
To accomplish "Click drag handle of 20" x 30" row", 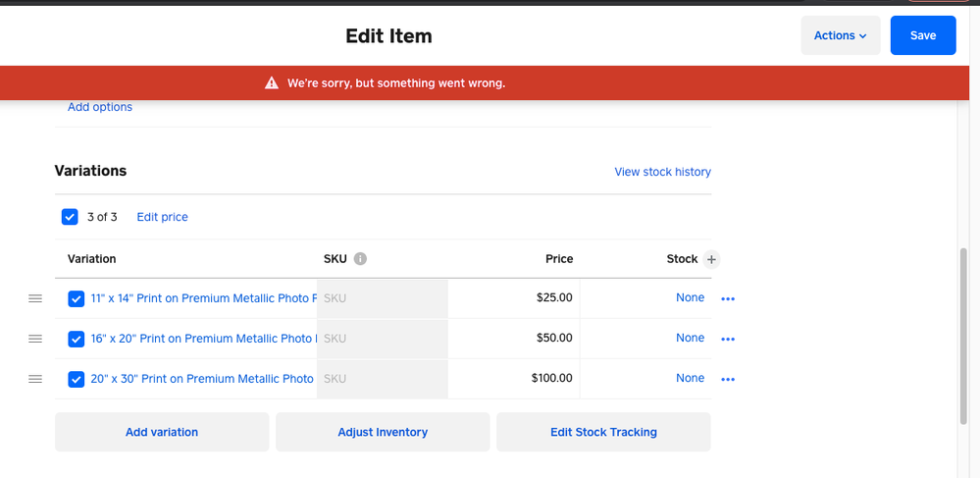I will click(x=35, y=379).
